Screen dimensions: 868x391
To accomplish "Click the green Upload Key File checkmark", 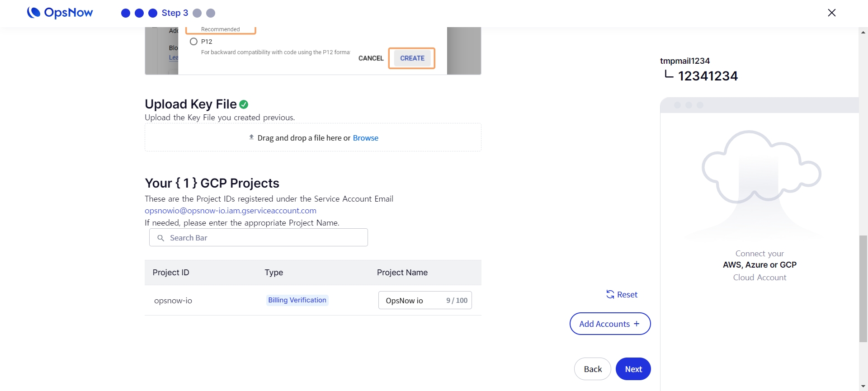I will pos(244,104).
